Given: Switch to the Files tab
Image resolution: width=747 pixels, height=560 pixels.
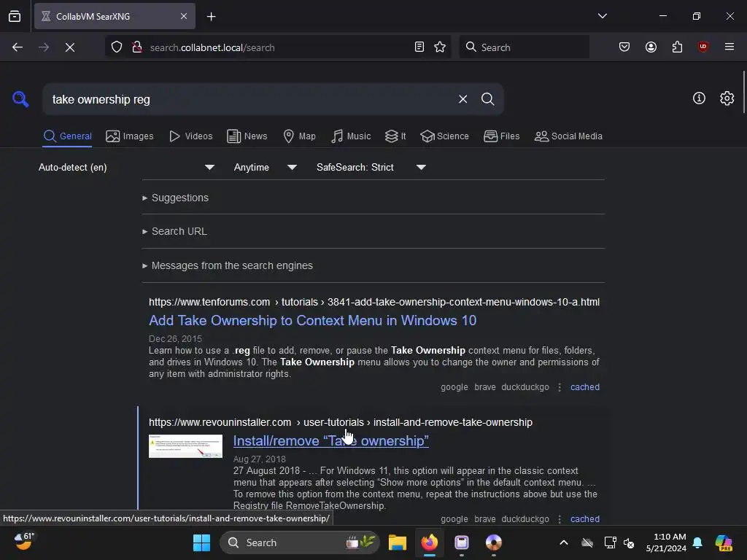Looking at the screenshot, I should pos(501,136).
